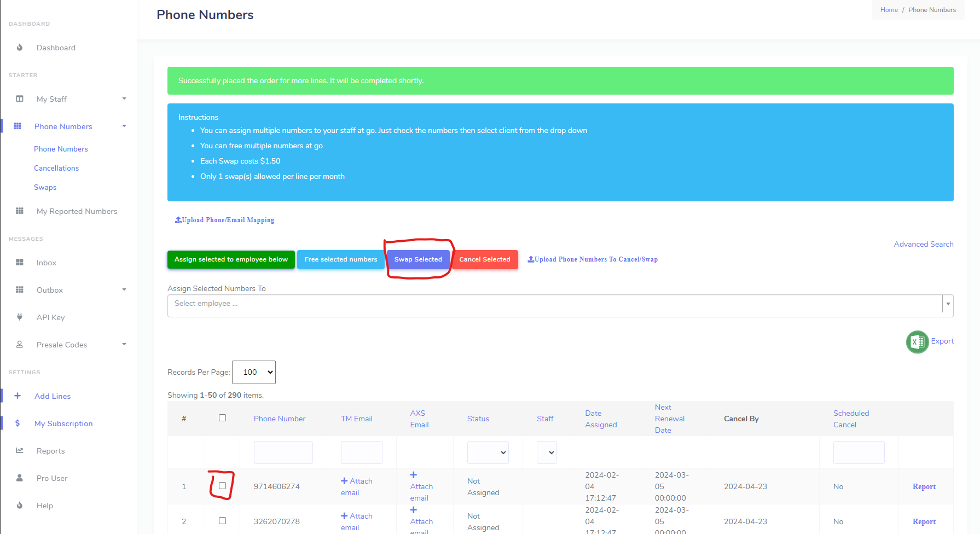Click the Phone Numbers grid icon
Viewport: 980px width, 534px height.
pos(18,126)
